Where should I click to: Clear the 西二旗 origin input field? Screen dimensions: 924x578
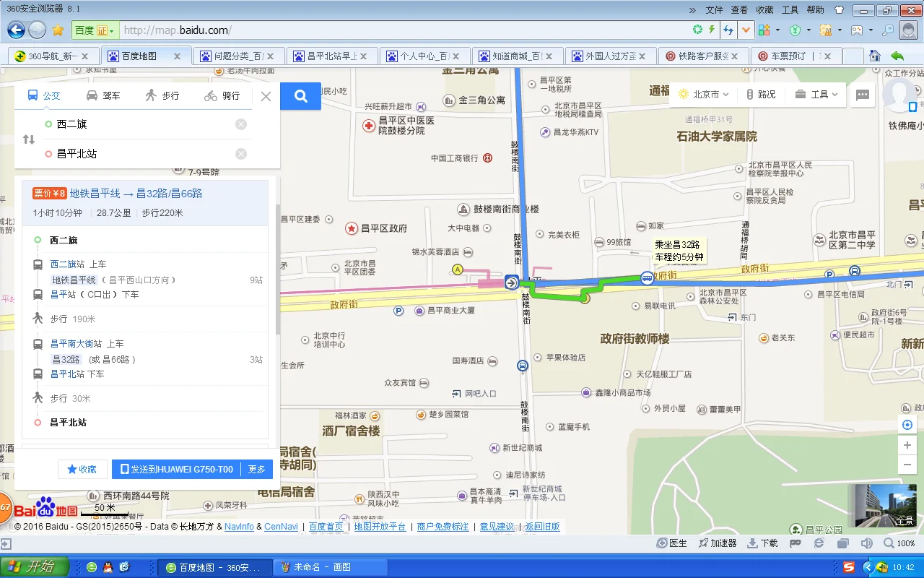pos(241,124)
